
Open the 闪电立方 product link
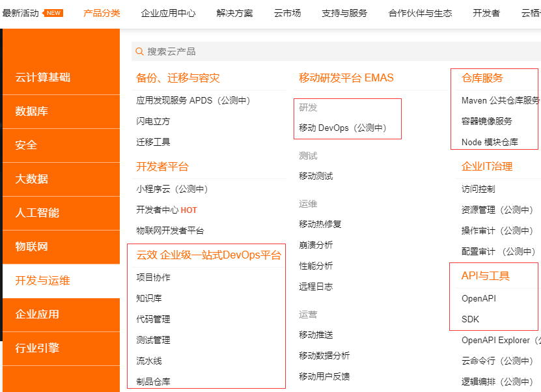[153, 121]
